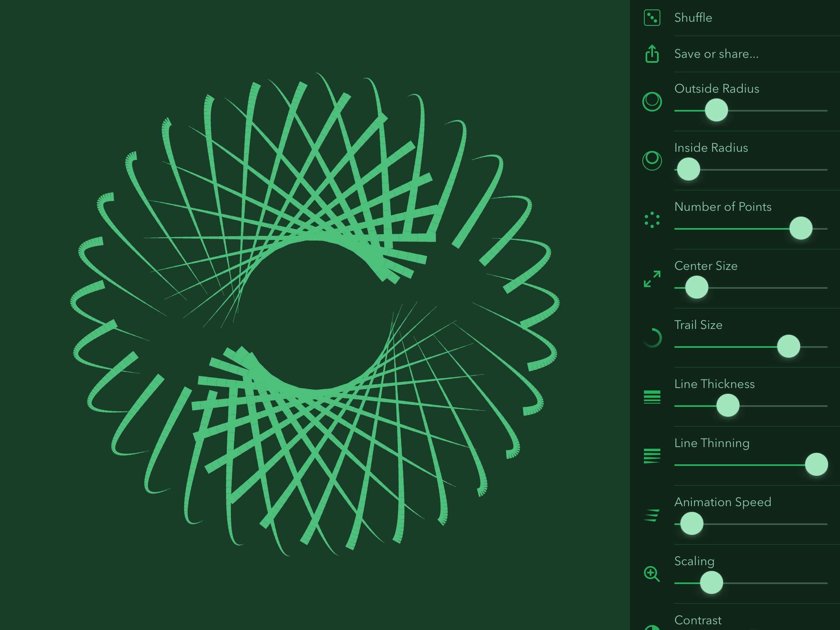Click the Outside Radius circle icon
840x630 pixels.
(652, 102)
